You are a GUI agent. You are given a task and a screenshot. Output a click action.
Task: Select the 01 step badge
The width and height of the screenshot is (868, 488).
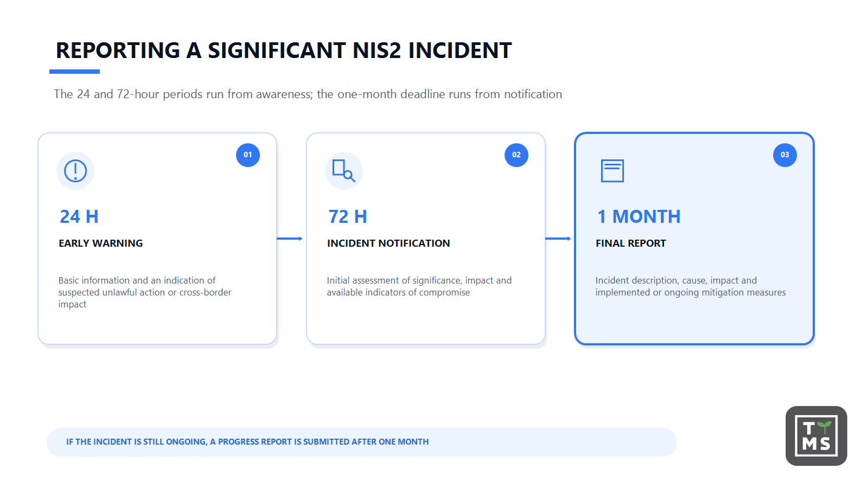click(248, 155)
